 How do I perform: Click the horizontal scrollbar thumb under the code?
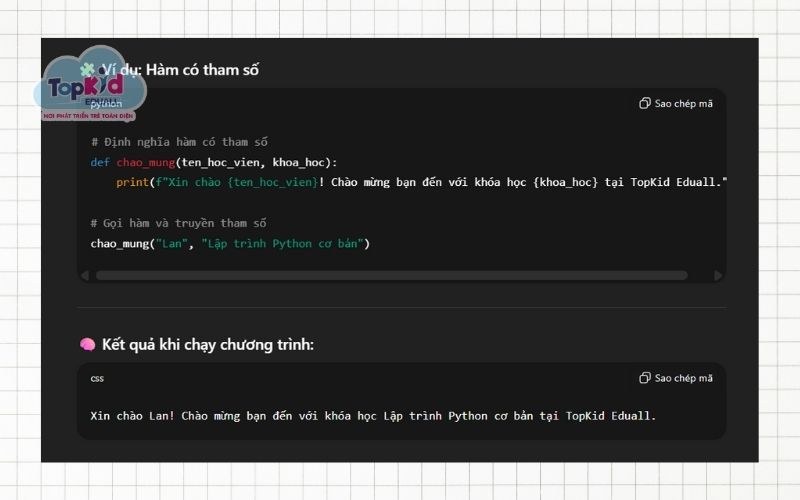coord(390,275)
